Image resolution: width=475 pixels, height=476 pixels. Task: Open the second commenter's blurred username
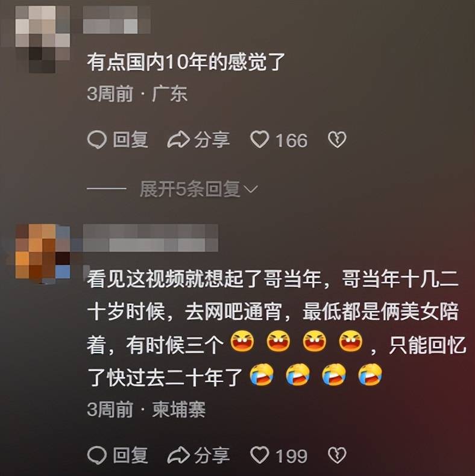pyautogui.click(x=151, y=238)
